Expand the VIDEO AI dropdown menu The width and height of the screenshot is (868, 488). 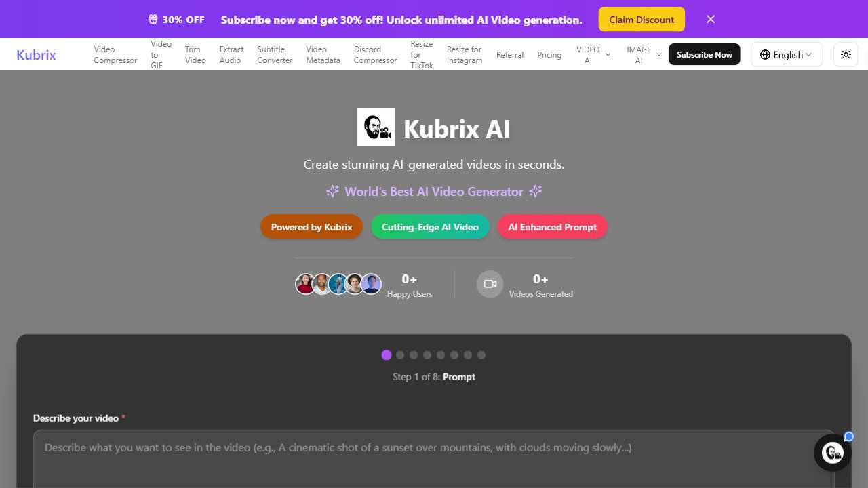click(x=593, y=54)
